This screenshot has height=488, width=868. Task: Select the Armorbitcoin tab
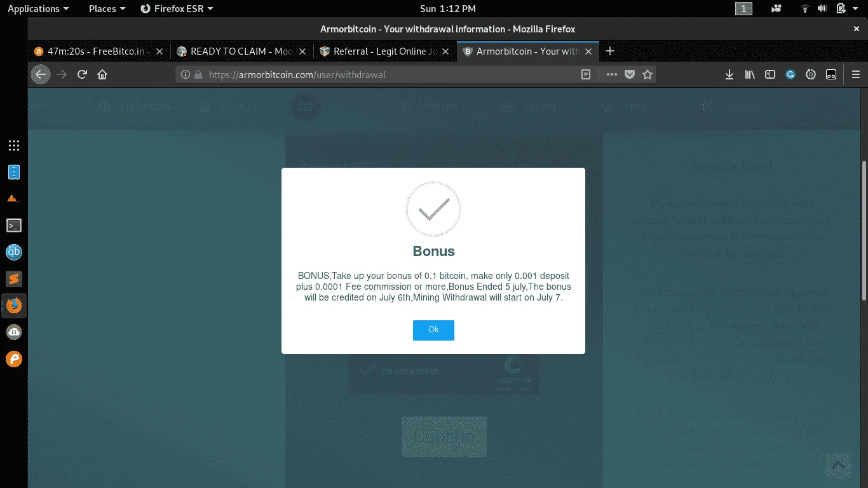(x=528, y=51)
